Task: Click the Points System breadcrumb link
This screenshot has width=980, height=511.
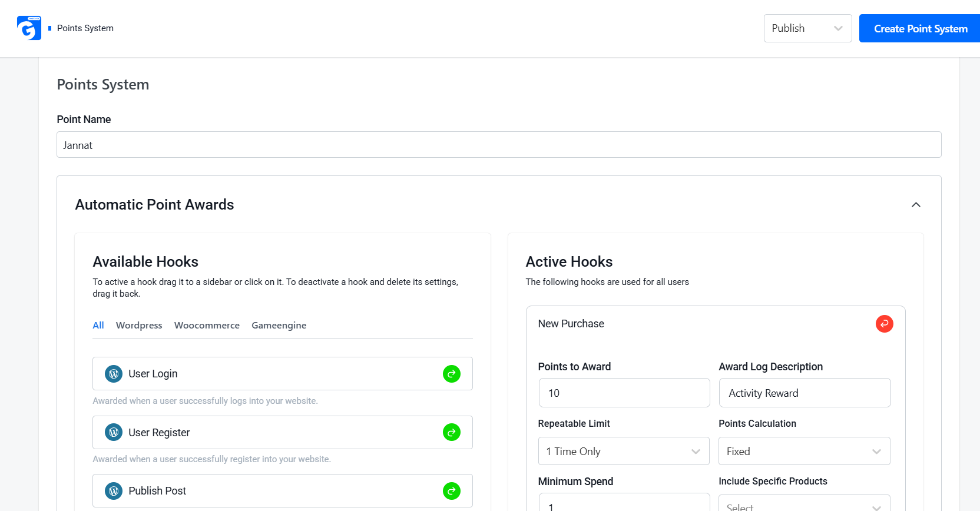Action: pyautogui.click(x=85, y=28)
